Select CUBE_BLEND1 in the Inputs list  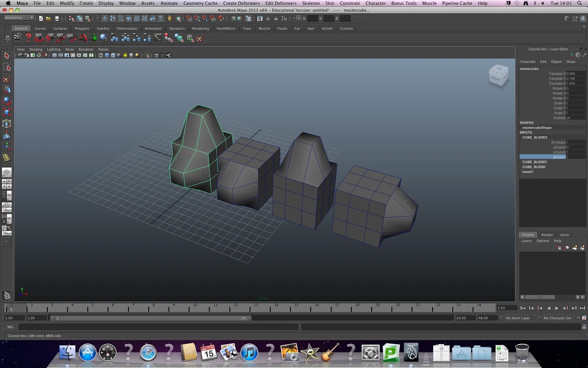point(535,162)
